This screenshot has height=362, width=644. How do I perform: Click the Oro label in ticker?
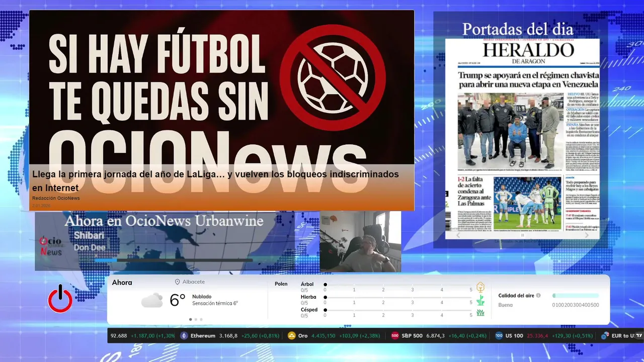click(x=303, y=336)
